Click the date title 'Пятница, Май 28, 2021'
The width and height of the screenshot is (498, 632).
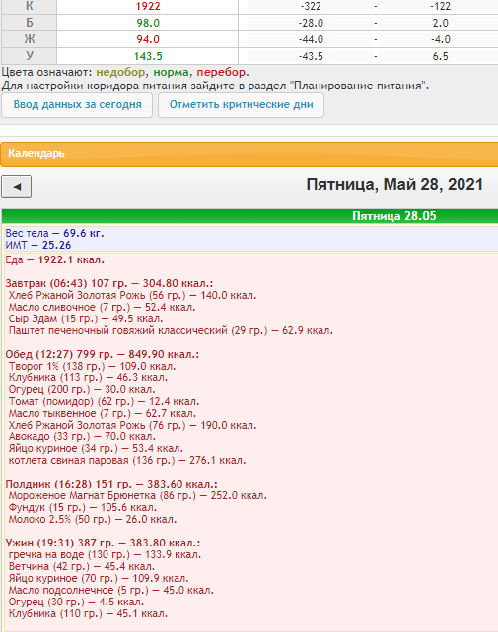pyautogui.click(x=394, y=185)
